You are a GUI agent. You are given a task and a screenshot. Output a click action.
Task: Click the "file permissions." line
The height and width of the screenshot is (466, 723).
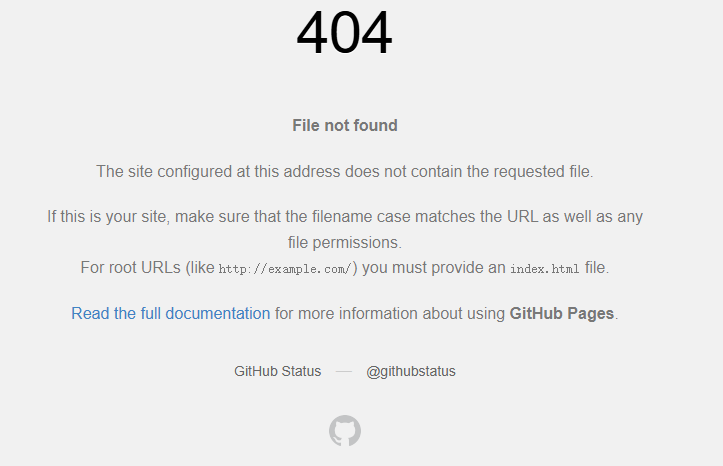(x=344, y=242)
